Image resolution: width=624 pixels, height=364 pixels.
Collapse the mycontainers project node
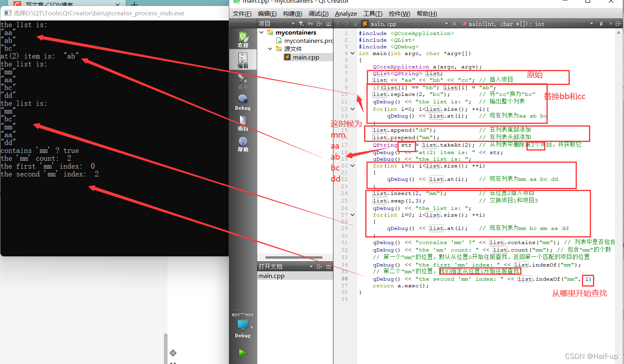tap(261, 32)
